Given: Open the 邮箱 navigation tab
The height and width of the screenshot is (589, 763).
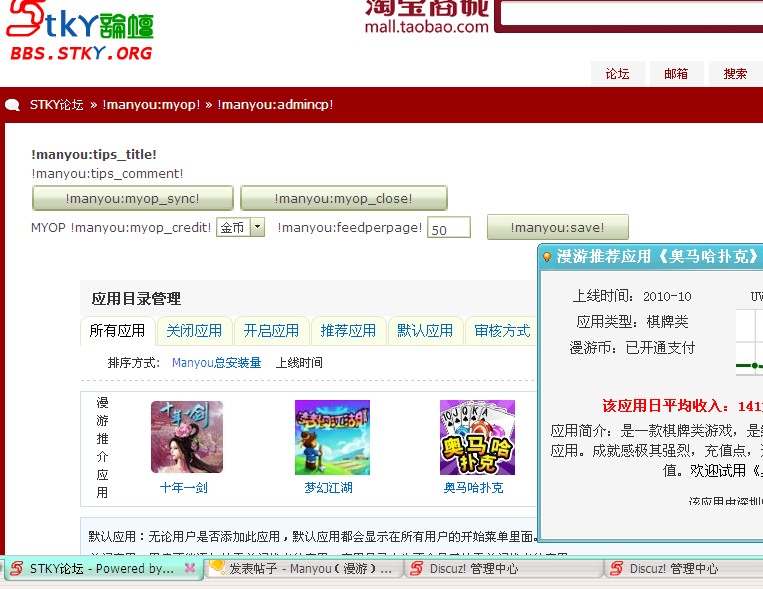Looking at the screenshot, I should click(676, 74).
